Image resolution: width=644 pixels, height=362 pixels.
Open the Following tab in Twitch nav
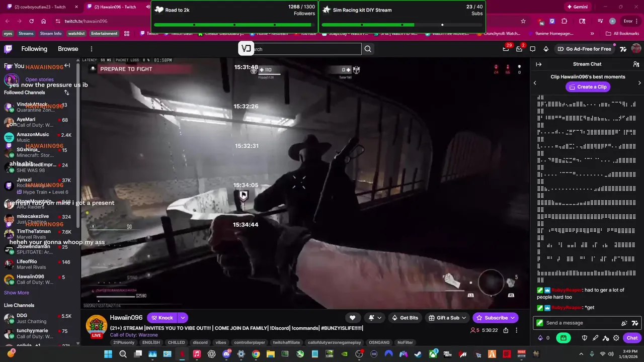[x=34, y=49]
